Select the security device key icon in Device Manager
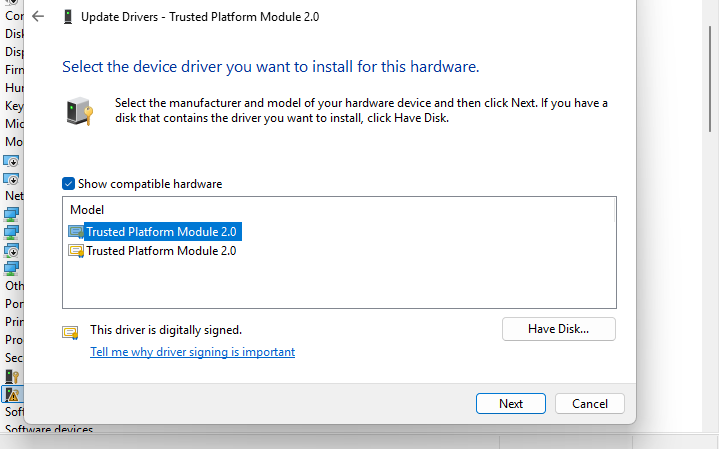Image resolution: width=719 pixels, height=449 pixels. [12, 377]
